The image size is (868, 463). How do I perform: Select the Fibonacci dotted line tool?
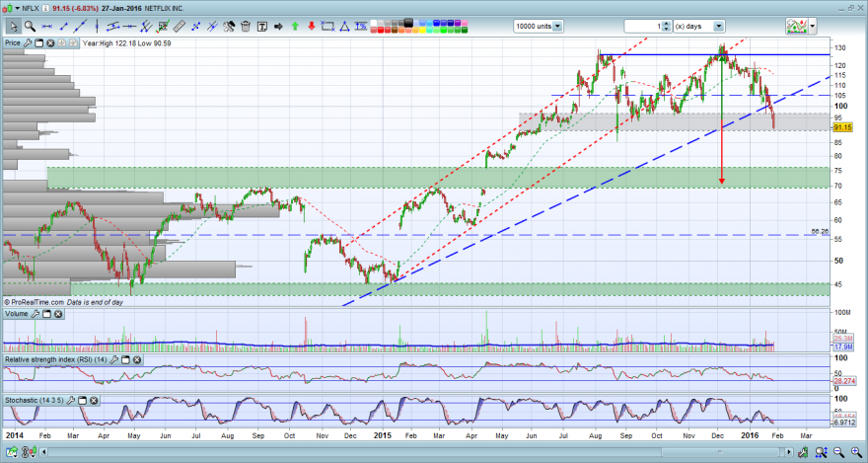coord(195,26)
